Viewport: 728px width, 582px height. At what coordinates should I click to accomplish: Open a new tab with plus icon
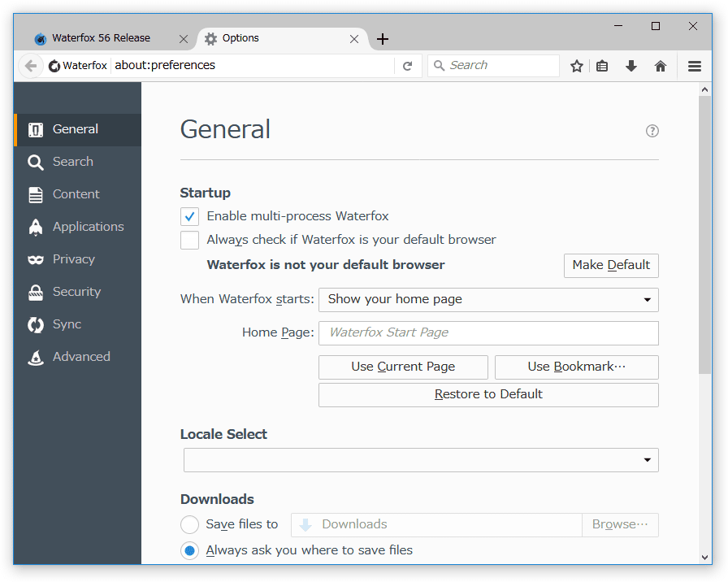pyautogui.click(x=383, y=39)
